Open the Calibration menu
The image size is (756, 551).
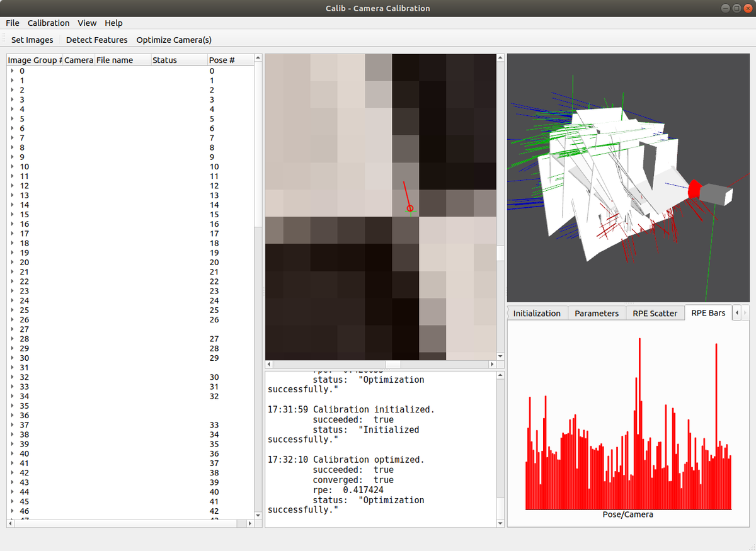[48, 23]
